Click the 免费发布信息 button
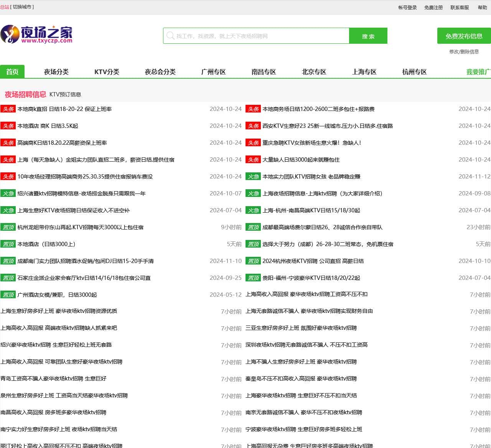 [464, 36]
